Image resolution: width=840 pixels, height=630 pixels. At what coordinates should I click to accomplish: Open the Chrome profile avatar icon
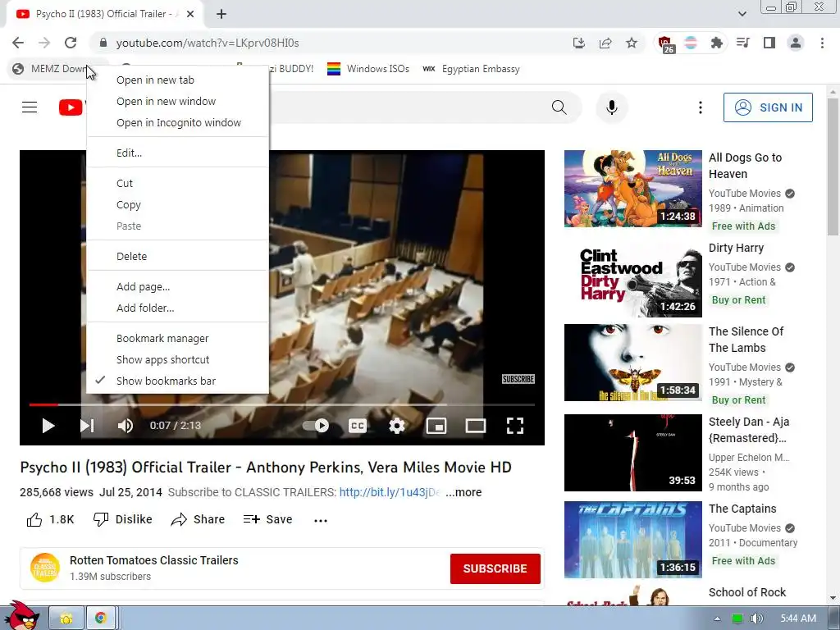point(796,43)
